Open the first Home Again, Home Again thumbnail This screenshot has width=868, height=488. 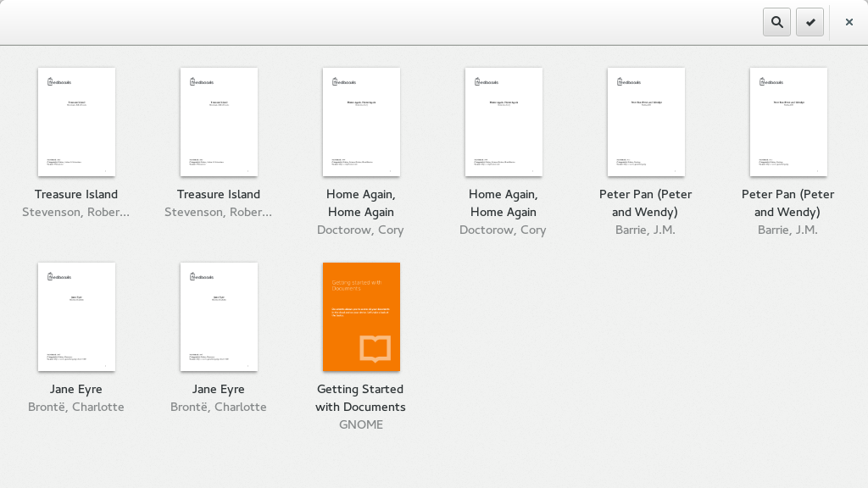361,122
